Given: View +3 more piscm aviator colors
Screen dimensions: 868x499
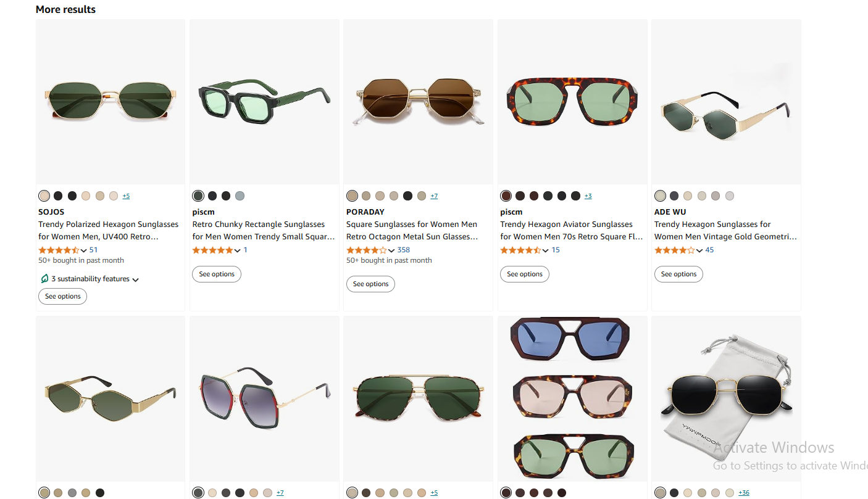Looking at the screenshot, I should (x=588, y=196).
